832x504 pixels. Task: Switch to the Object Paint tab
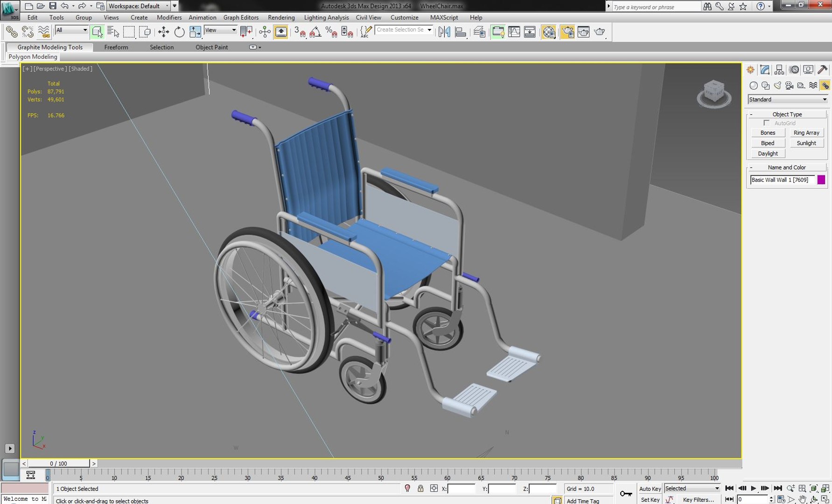point(211,47)
